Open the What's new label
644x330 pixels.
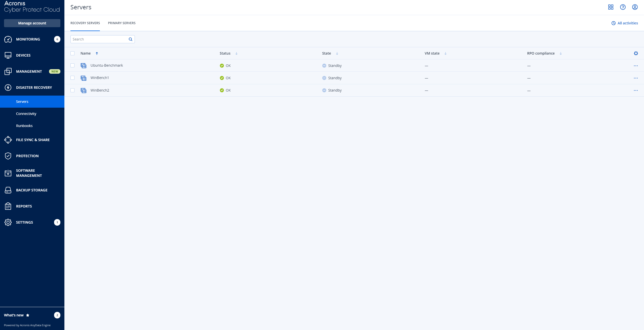pos(14,315)
